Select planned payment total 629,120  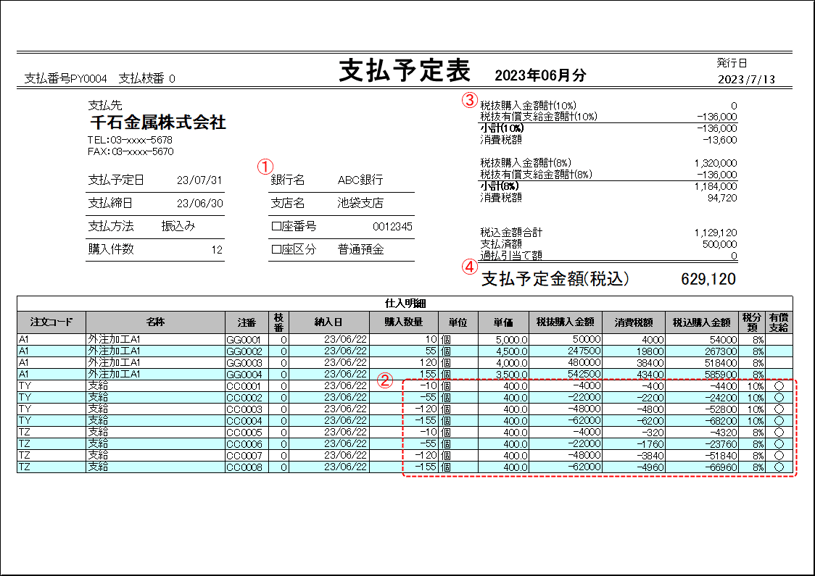[x=708, y=279]
